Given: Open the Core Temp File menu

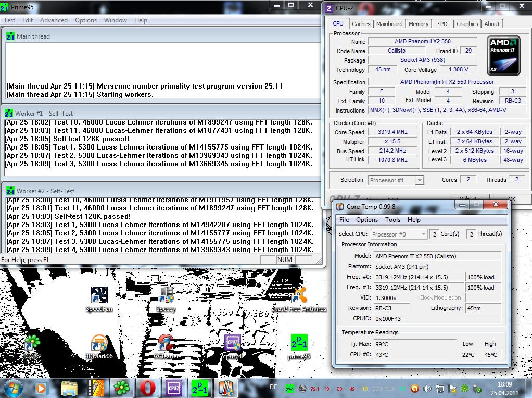Looking at the screenshot, I should click(x=344, y=220).
